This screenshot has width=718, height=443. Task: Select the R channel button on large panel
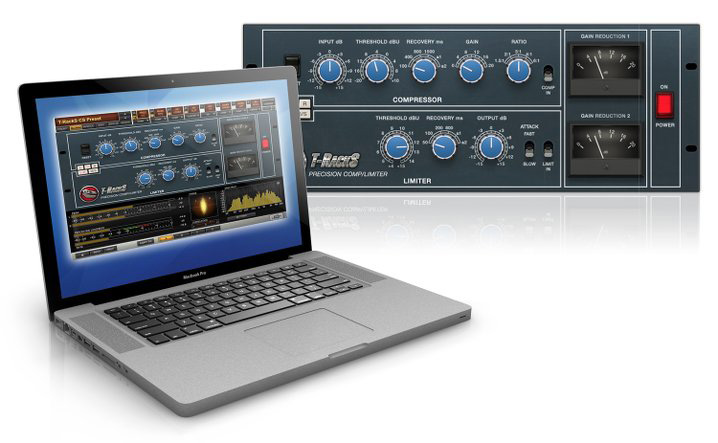305,104
